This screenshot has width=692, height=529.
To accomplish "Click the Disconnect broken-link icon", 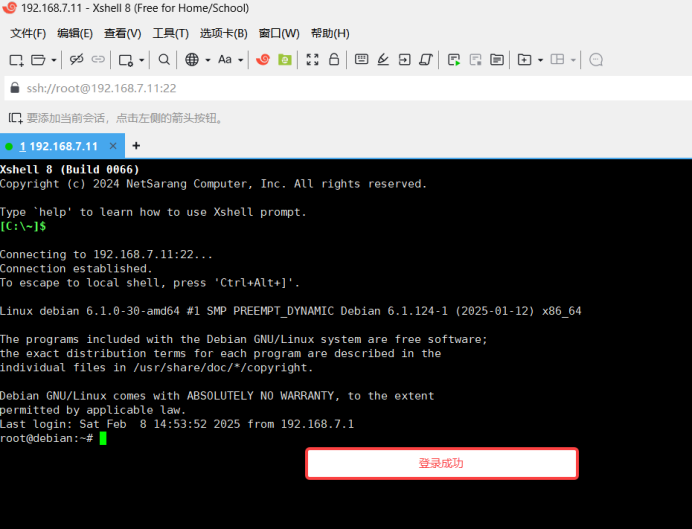I will click(x=77, y=60).
